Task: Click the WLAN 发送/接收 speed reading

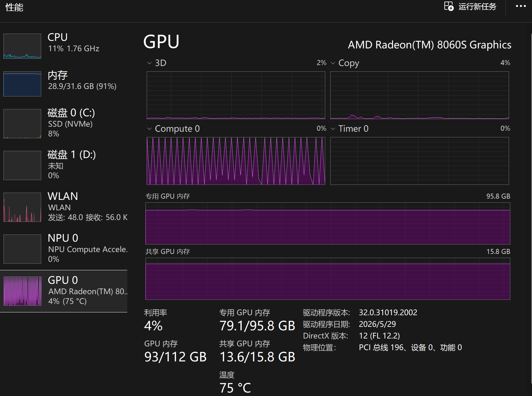Action: point(88,217)
